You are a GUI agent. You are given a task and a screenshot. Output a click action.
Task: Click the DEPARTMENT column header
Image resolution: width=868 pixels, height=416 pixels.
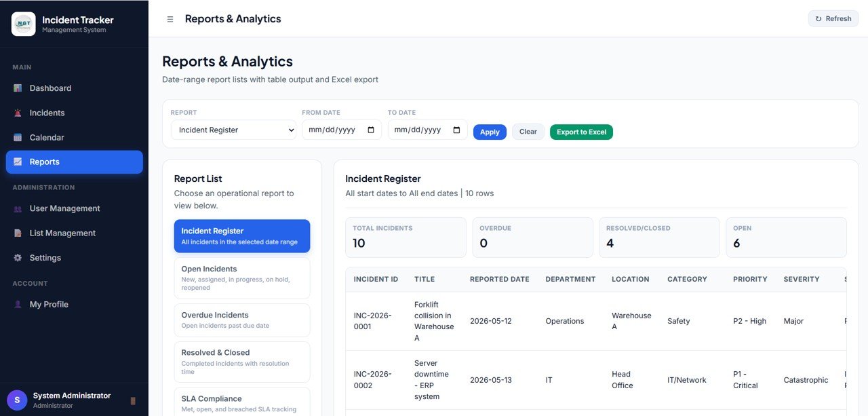point(570,279)
